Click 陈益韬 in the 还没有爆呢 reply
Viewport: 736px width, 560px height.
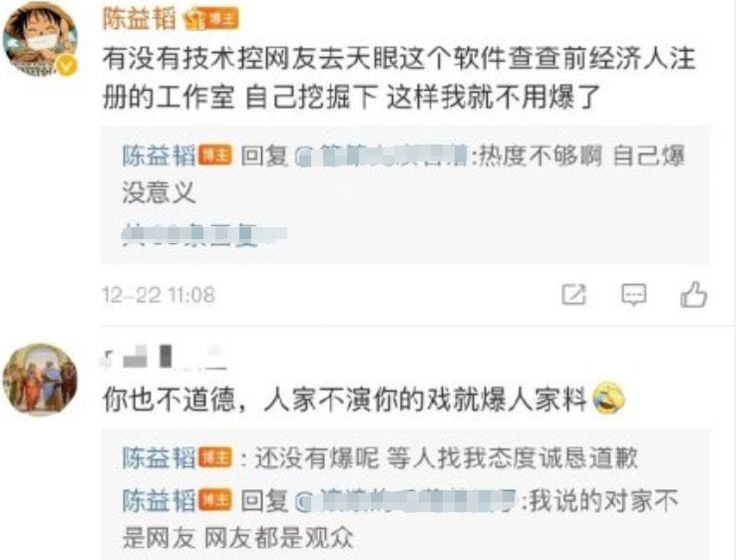[x=159, y=457]
